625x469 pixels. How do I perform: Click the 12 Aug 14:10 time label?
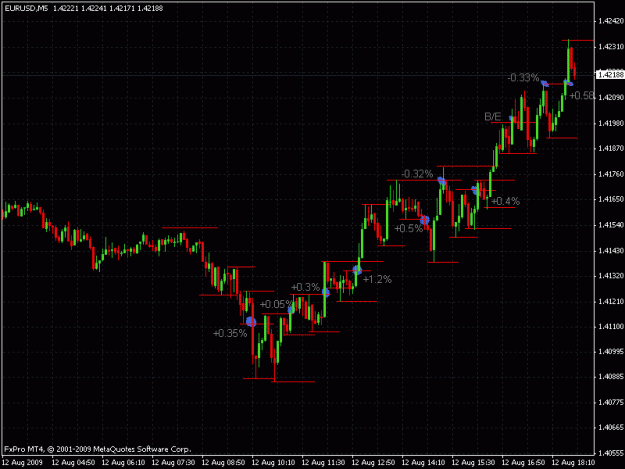pyautogui.click(x=423, y=463)
